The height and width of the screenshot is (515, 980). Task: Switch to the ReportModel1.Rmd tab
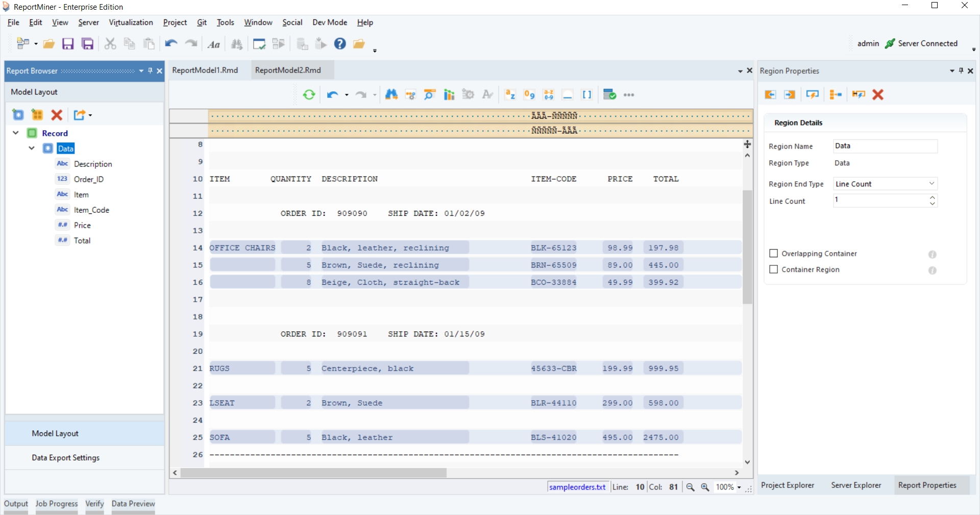click(x=205, y=70)
